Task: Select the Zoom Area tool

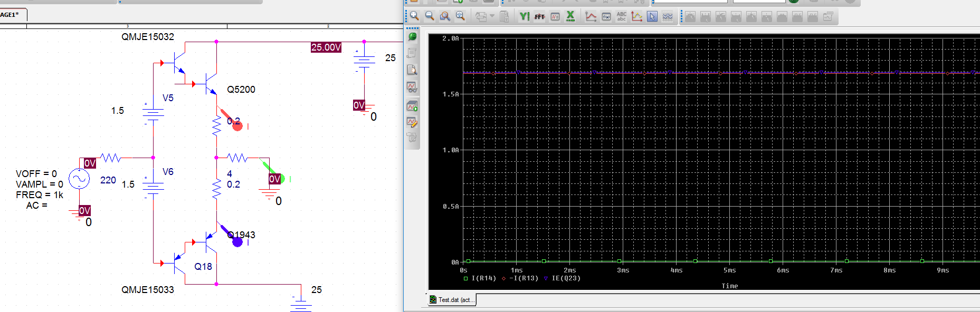Action: coord(445,16)
